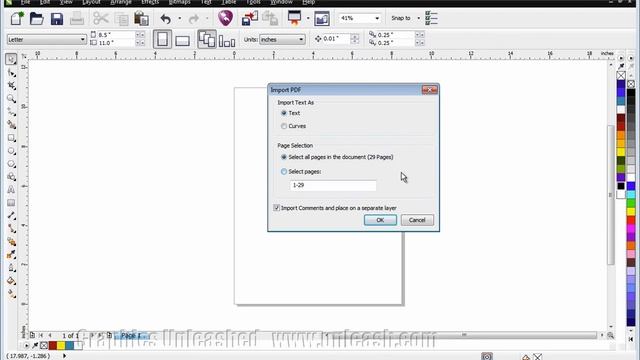The image size is (640, 360).
Task: Create a new document with New icon
Action: [17, 18]
